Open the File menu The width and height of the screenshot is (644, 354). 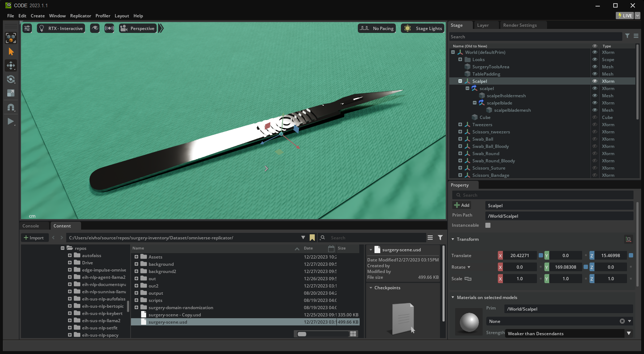tap(10, 16)
